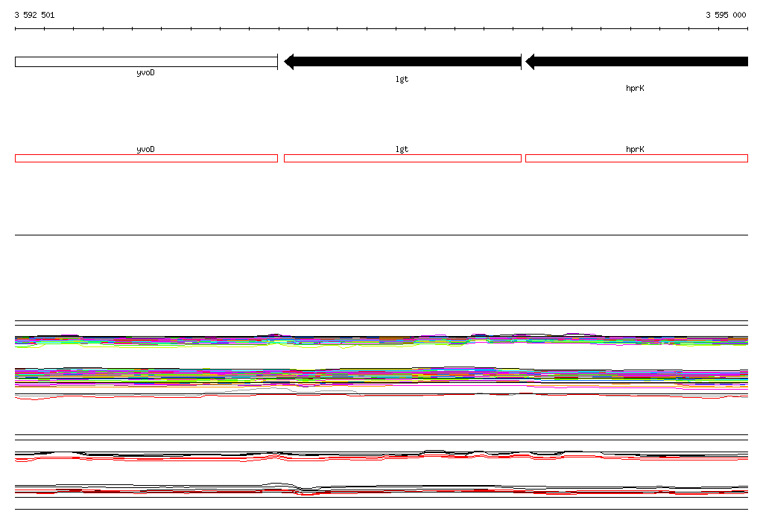Click the genome position ruler axis
The image size is (763, 532).
click(x=381, y=29)
